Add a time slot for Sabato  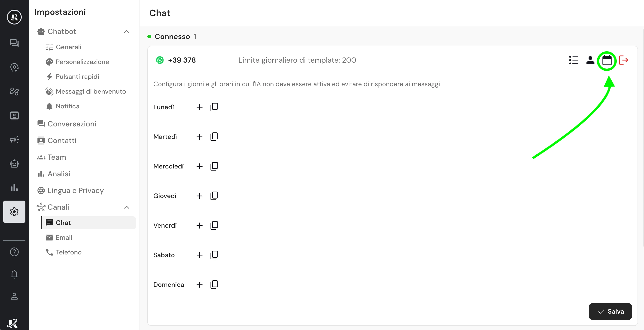point(199,255)
